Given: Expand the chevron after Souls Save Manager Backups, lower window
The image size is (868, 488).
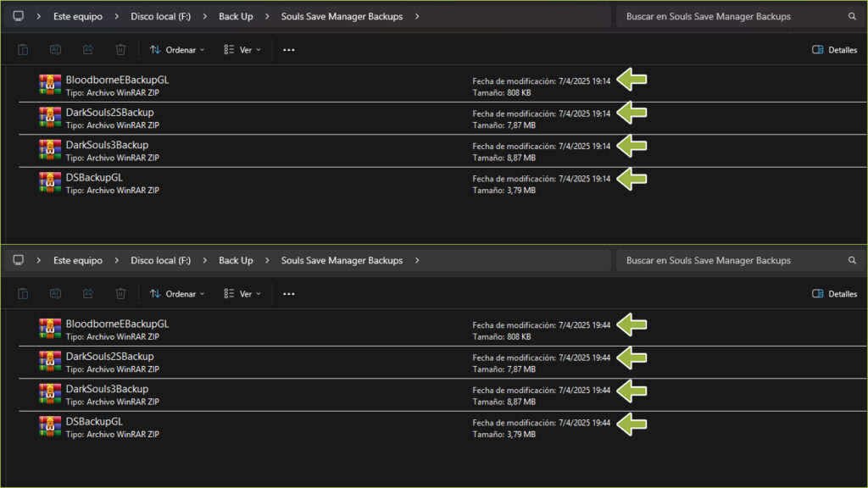Looking at the screenshot, I should 417,261.
